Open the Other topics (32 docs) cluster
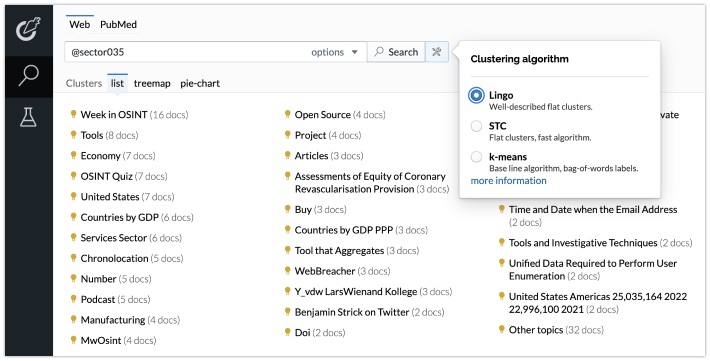The height and width of the screenshot is (361, 710). tap(556, 330)
